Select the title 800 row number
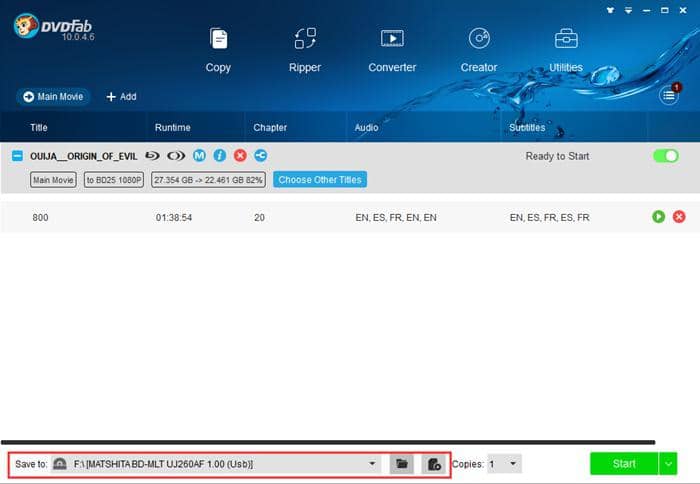The image size is (700, 484). pyautogui.click(x=40, y=217)
